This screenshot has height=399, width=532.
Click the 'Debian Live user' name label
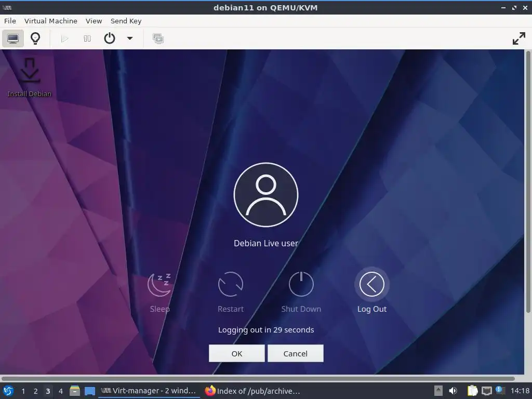click(266, 243)
